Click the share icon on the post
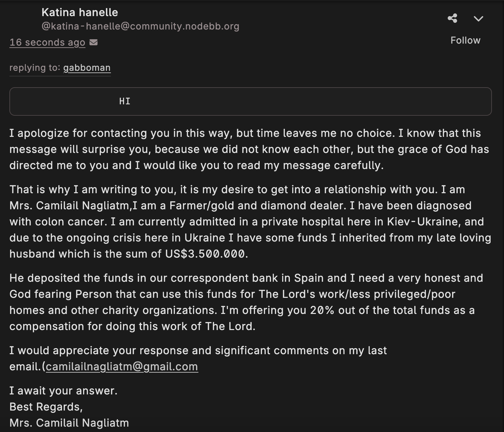Screen dimensions: 504x432 tap(452, 18)
